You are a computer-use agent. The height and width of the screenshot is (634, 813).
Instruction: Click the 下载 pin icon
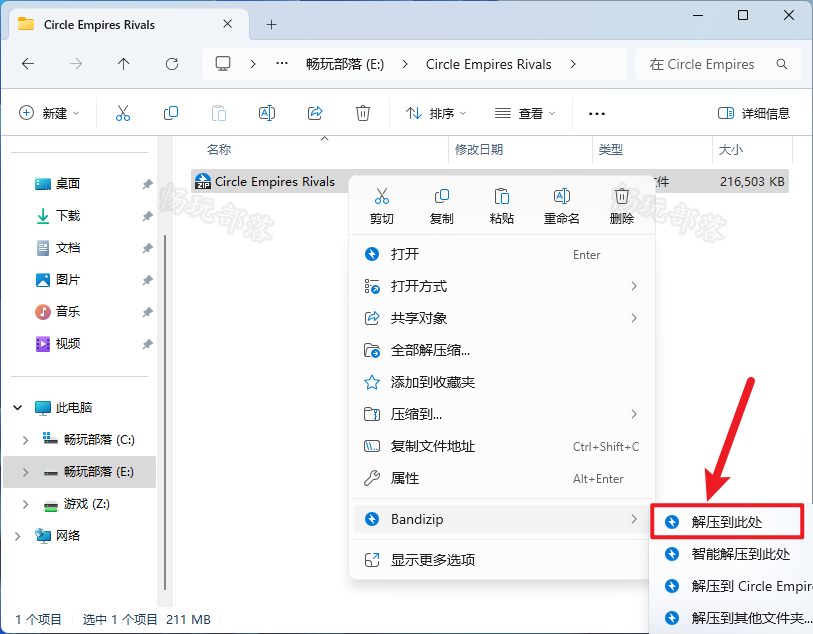pos(148,216)
